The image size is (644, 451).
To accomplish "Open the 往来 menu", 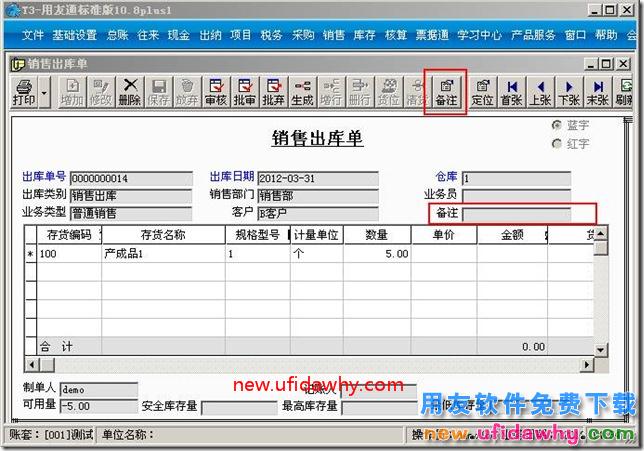I will point(148,35).
